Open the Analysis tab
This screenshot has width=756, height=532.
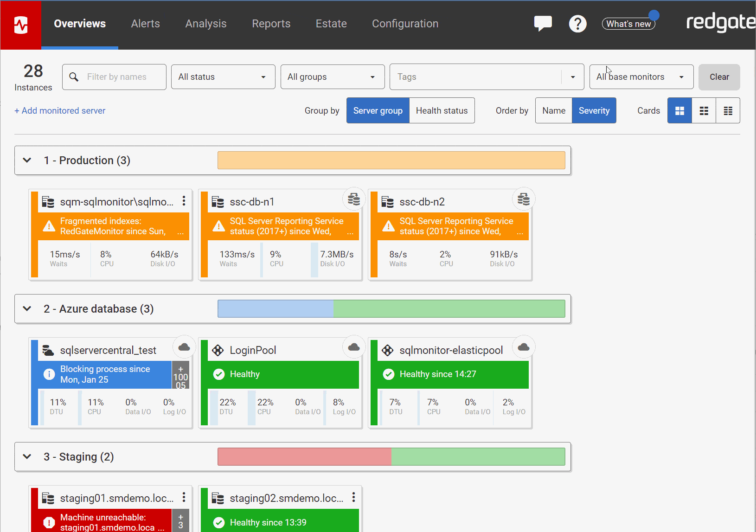click(206, 24)
